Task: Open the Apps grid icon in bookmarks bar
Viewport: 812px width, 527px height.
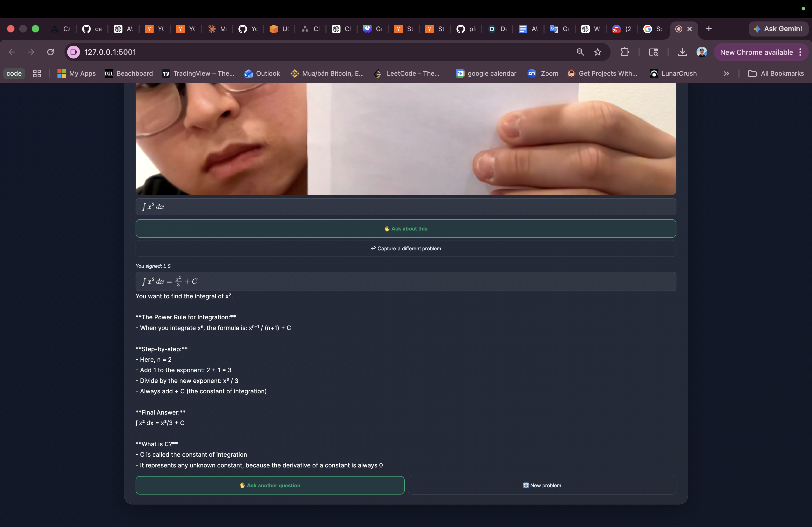Action: 37,73
